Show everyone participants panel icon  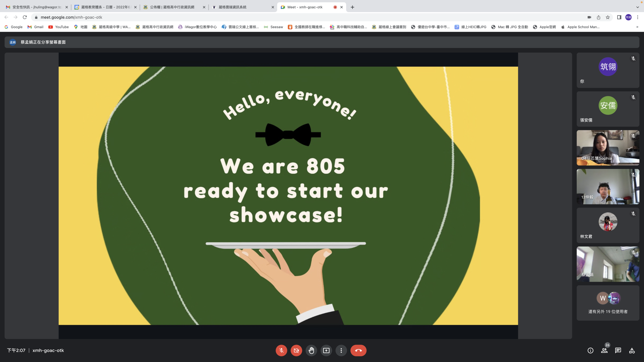604,350
